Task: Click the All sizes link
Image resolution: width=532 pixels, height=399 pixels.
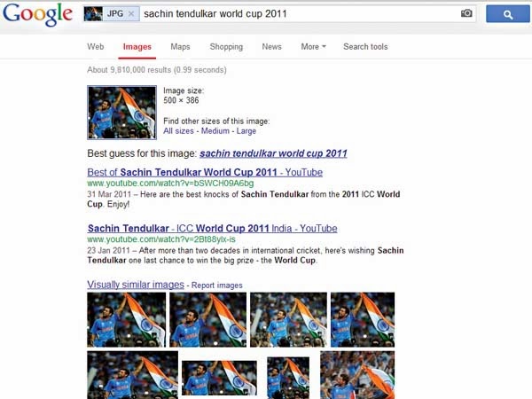Action: tap(178, 131)
